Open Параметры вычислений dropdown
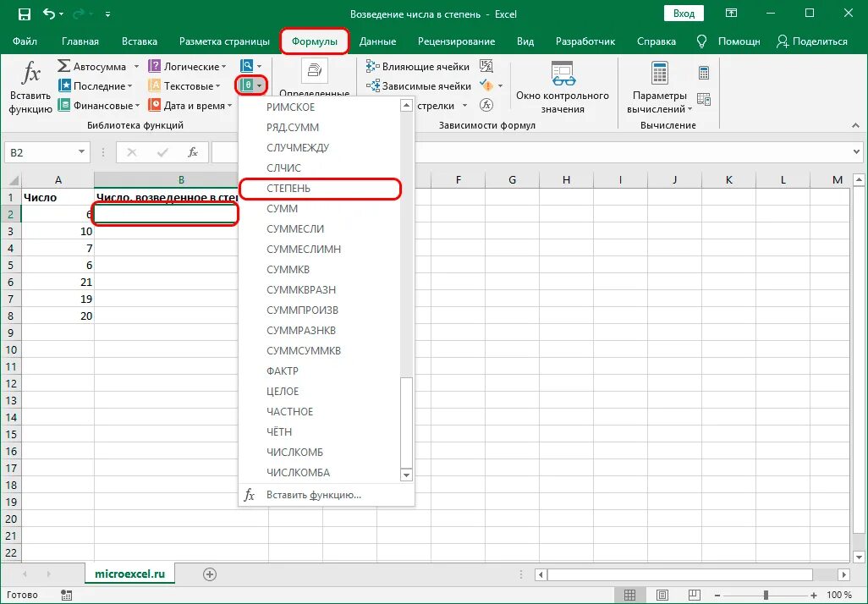Image resolution: width=868 pixels, height=604 pixels. coord(659,87)
